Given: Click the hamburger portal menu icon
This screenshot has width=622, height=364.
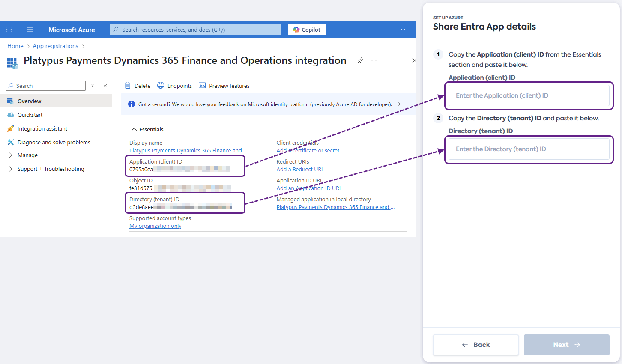Looking at the screenshot, I should pyautogui.click(x=30, y=30).
